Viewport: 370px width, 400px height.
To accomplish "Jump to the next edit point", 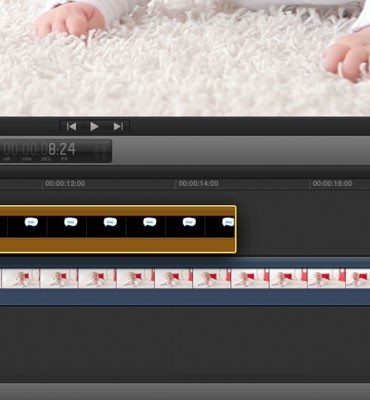I will coord(118,127).
